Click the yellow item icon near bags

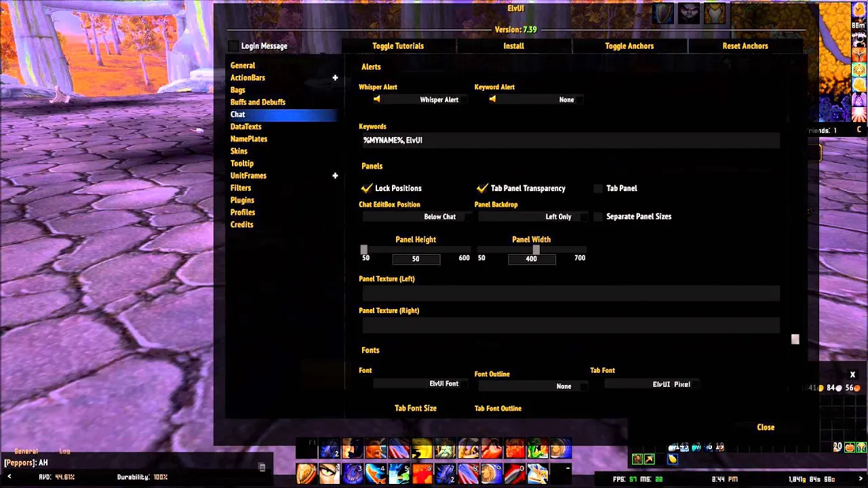click(672, 459)
